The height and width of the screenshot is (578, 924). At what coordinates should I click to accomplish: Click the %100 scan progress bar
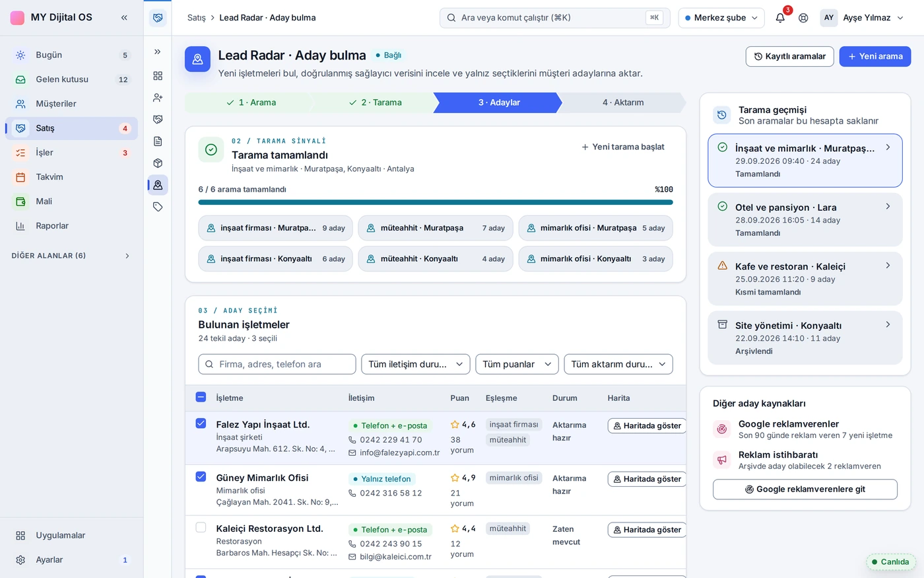click(436, 202)
